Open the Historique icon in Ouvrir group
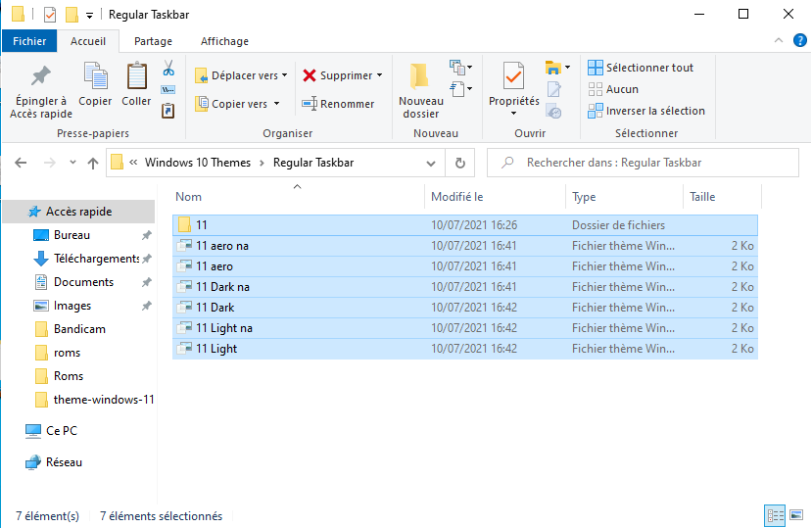Viewport: 812px width, 528px height. [554, 112]
